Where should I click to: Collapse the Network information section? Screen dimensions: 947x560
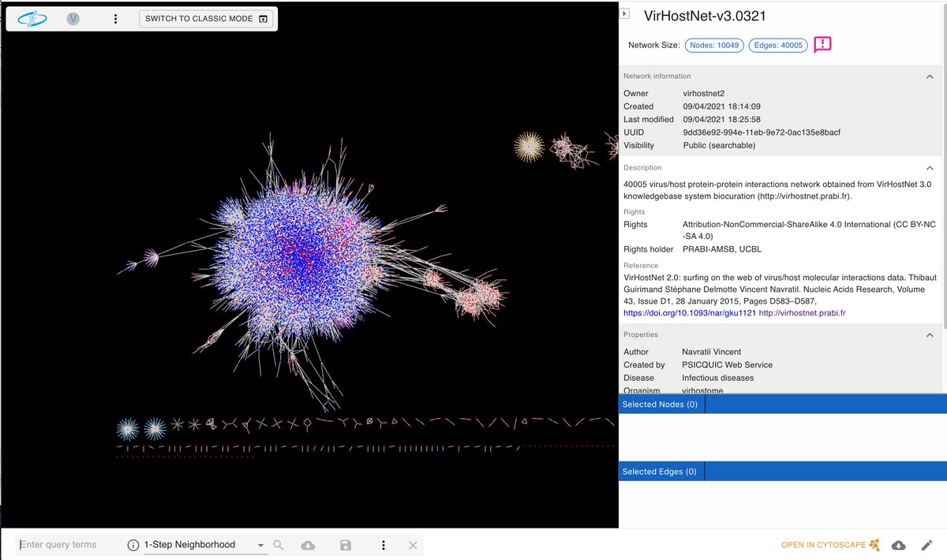930,77
